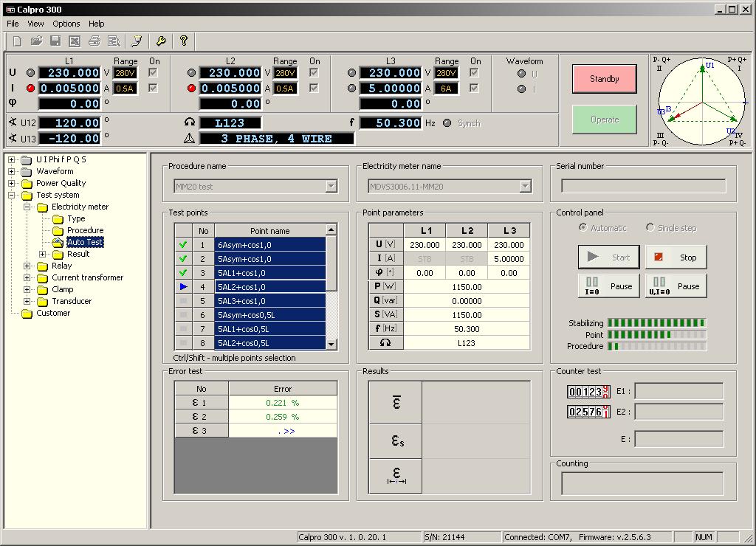Open the Electricity meter name dropdown
756x546 pixels.
pyautogui.click(x=526, y=187)
